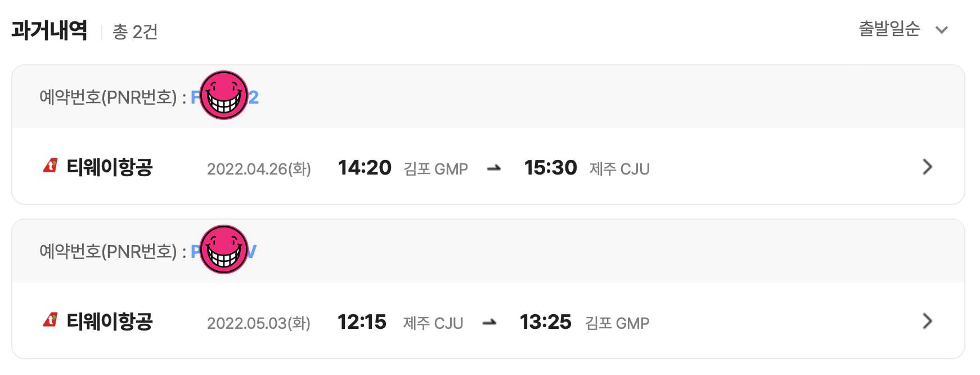Screen dimensions: 980x375
Task: Click the arrow between 제주 CJU and 김포 GMP
Action: click(x=489, y=322)
